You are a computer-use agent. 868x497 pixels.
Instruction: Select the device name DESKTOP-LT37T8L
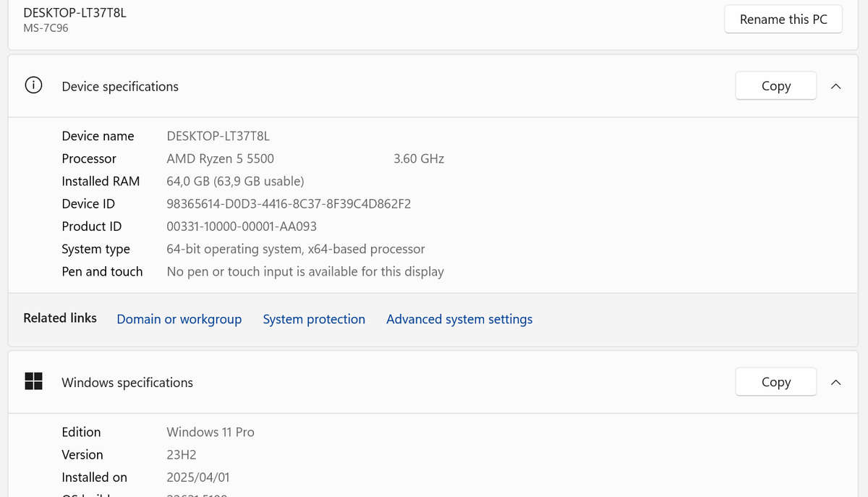coord(218,136)
